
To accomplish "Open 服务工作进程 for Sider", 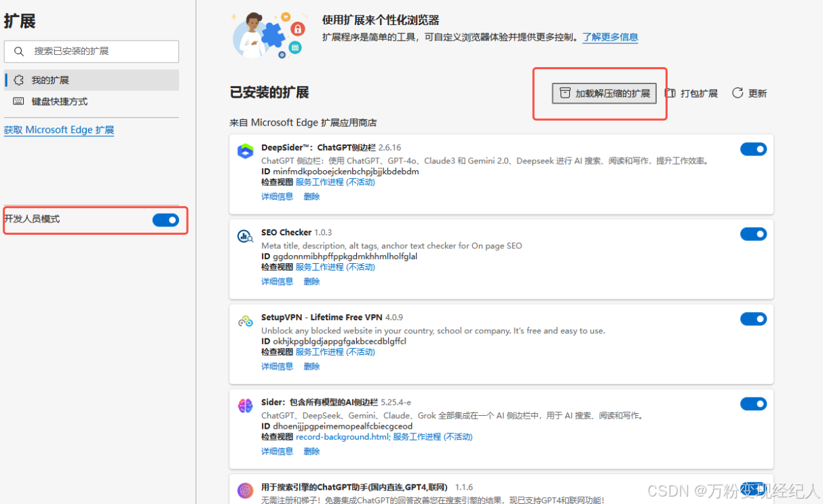I will (x=433, y=437).
